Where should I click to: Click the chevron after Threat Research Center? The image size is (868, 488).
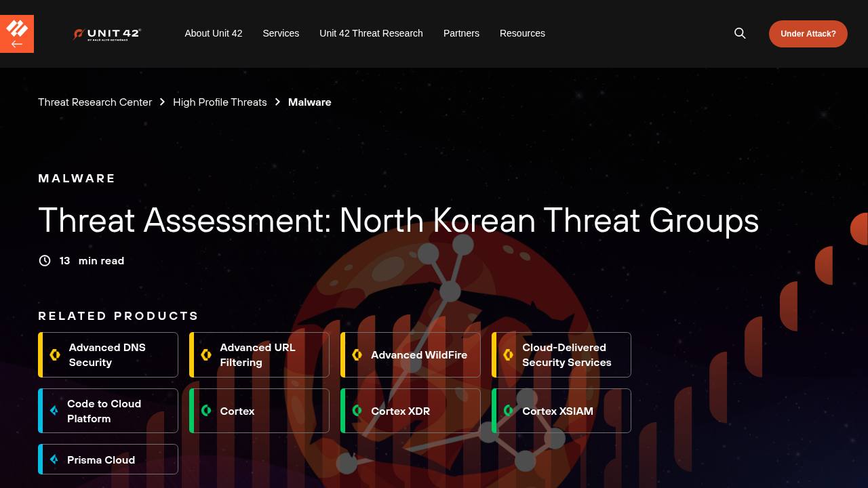click(162, 102)
